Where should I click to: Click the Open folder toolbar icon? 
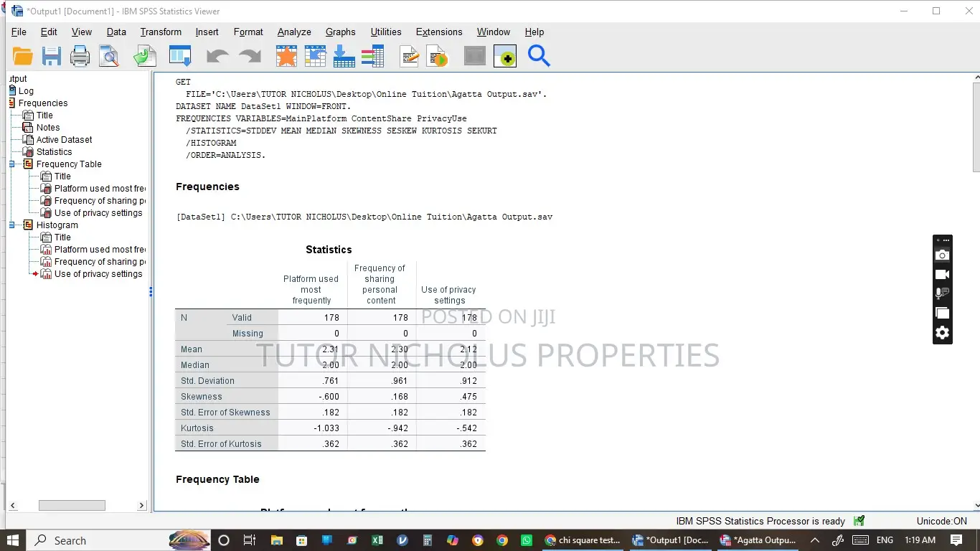(x=23, y=56)
